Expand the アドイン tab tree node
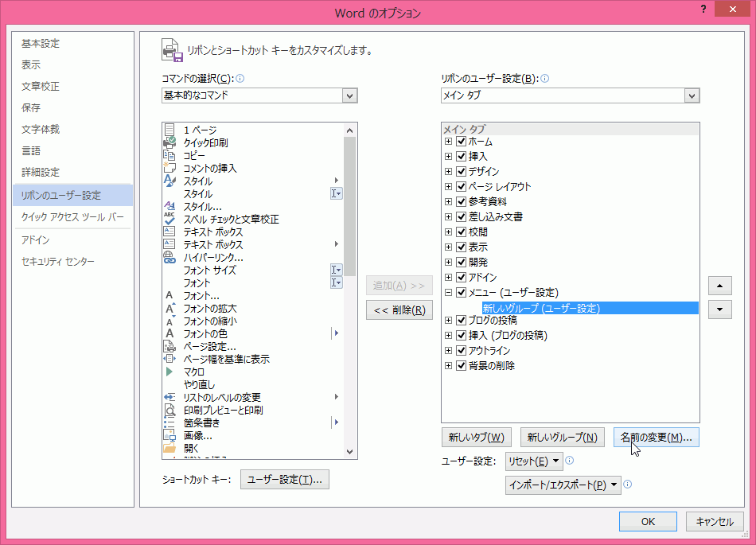Viewport: 756px width, 545px height. pos(448,277)
